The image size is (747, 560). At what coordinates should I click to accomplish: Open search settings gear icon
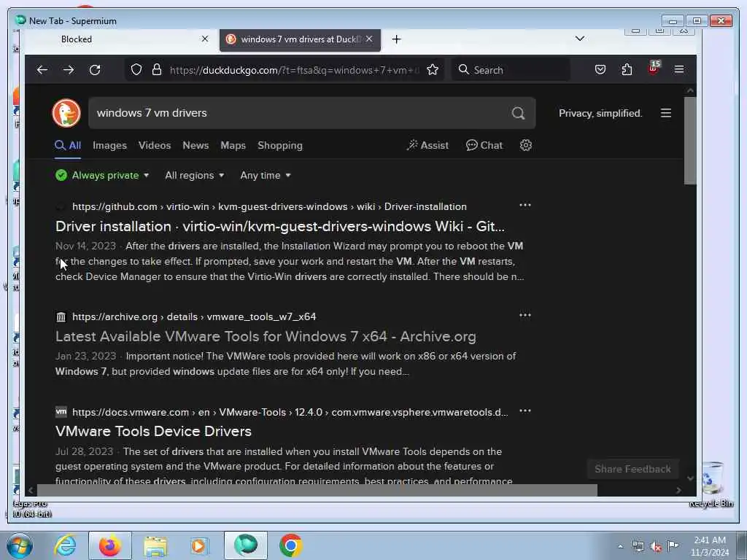(526, 145)
